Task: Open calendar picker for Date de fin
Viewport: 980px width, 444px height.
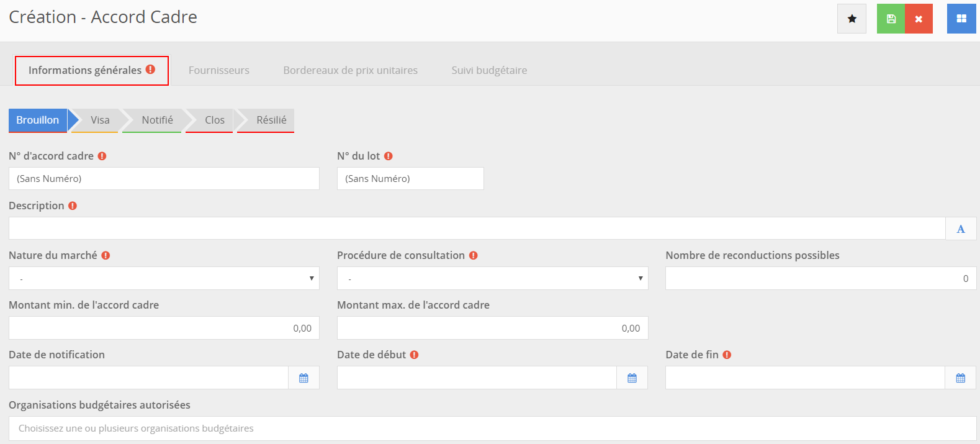Action: pos(960,378)
